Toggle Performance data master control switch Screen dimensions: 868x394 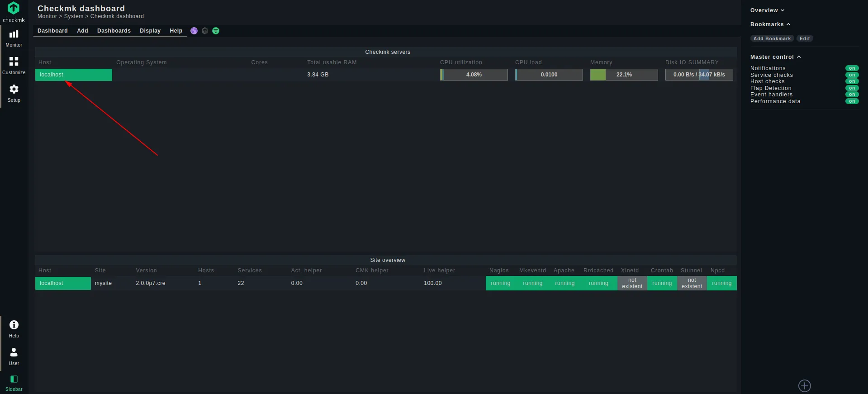click(852, 101)
